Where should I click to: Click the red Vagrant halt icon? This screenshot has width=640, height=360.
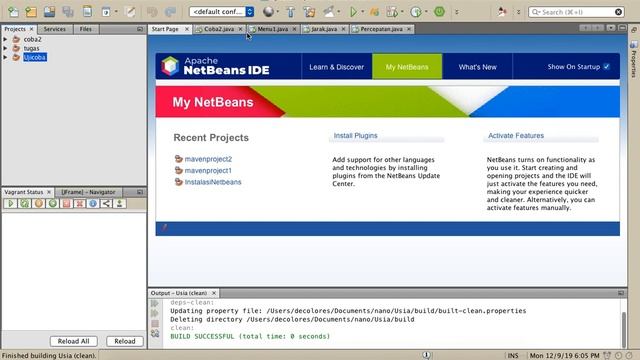pyautogui.click(x=66, y=203)
